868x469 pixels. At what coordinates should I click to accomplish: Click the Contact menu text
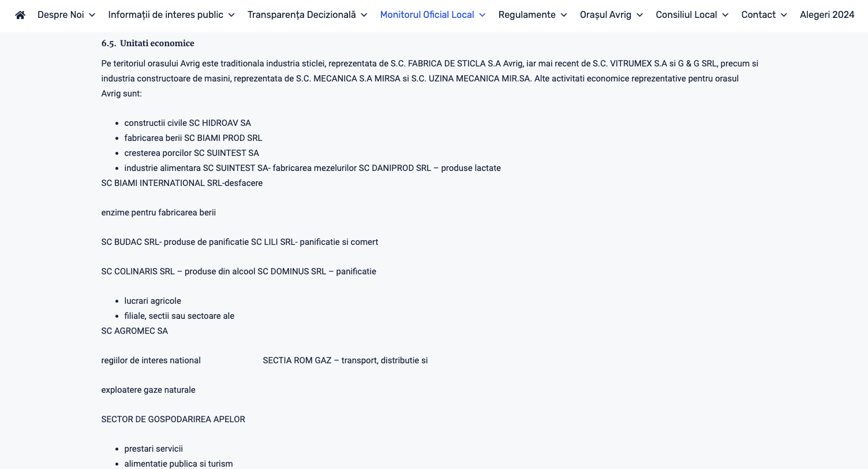tap(758, 15)
